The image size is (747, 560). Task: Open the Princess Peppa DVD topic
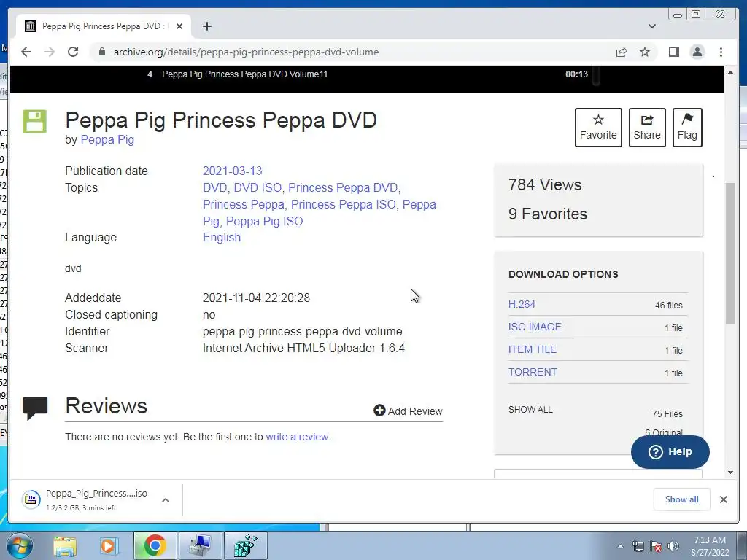point(343,187)
